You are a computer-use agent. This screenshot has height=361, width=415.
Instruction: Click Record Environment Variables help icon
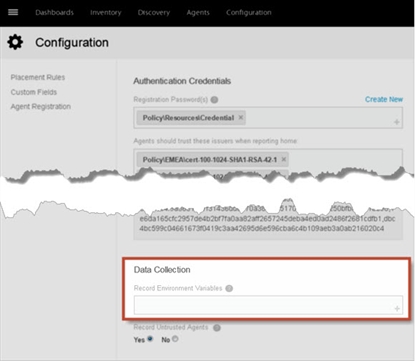click(229, 288)
